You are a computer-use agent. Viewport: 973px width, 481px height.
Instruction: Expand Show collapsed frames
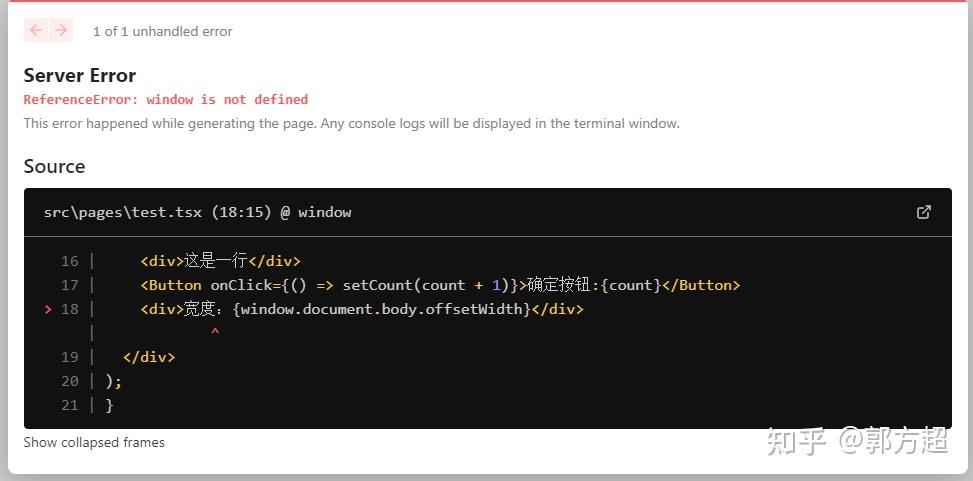[x=94, y=443]
